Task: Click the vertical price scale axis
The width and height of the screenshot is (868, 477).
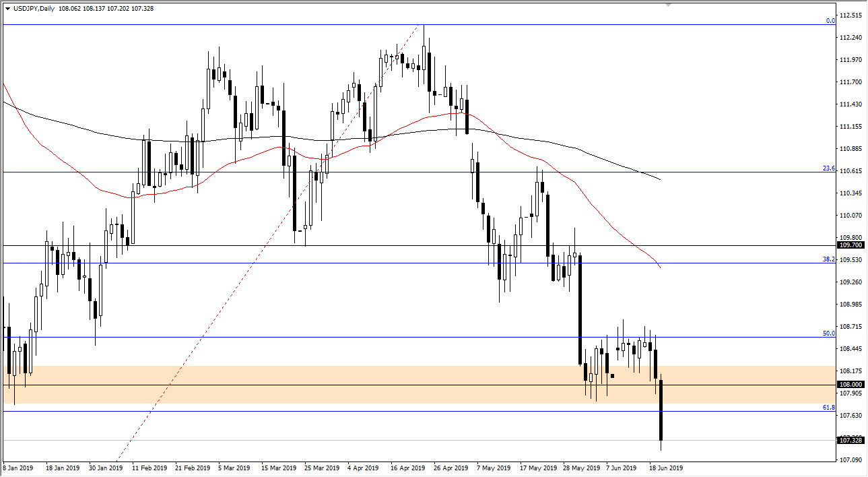Action: (850, 202)
